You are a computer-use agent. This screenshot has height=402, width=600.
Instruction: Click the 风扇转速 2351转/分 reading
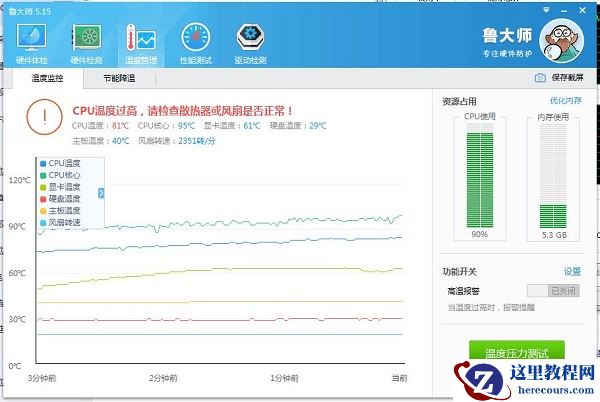point(177,141)
